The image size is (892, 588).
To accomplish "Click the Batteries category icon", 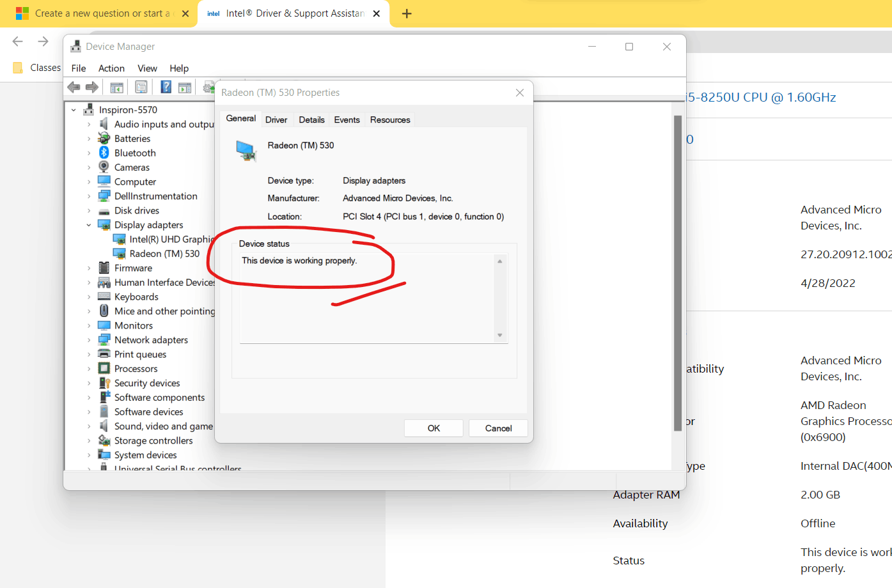I will point(104,138).
